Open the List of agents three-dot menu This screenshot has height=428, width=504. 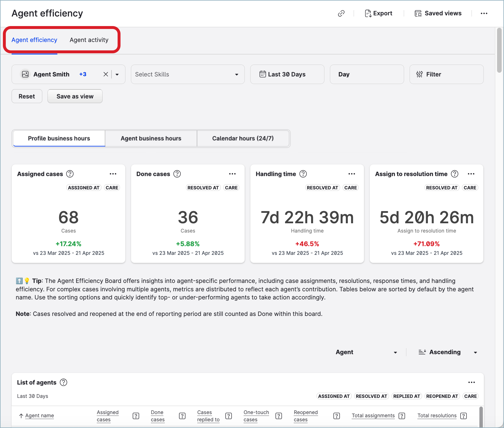point(472,382)
